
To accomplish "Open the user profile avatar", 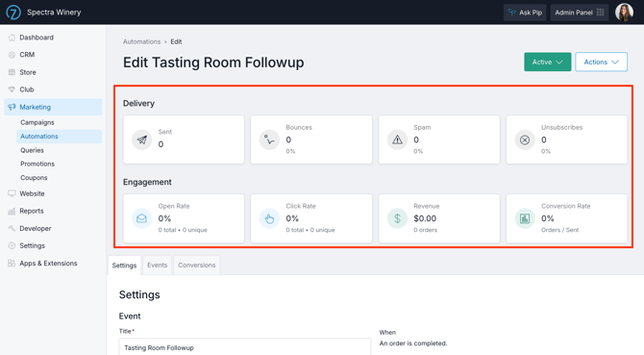I will point(624,13).
